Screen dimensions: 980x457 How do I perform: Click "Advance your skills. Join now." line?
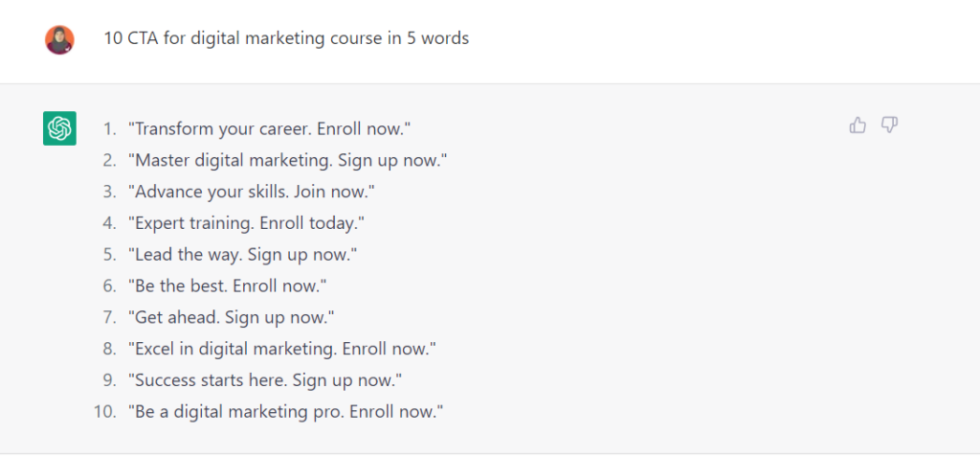point(252,192)
